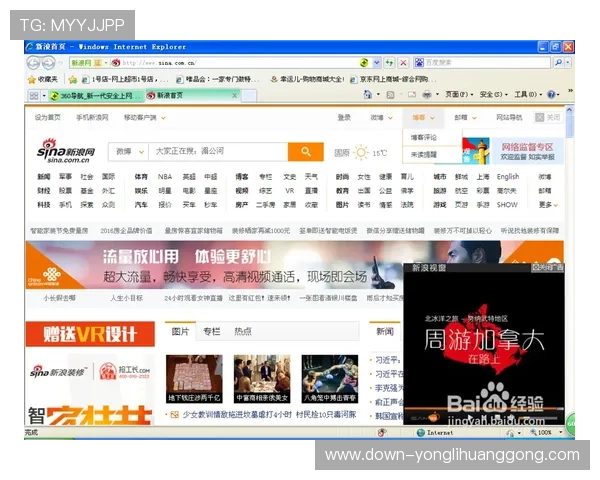
Task: Open the 中富商相亲俄美女 photo thumbnail
Action: [x=262, y=379]
